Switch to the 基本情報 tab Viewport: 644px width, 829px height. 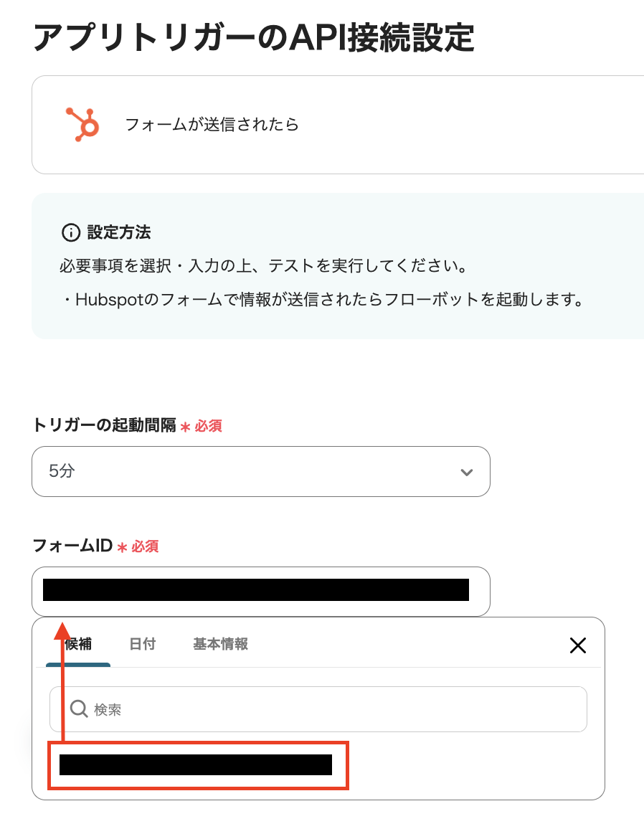pos(220,644)
